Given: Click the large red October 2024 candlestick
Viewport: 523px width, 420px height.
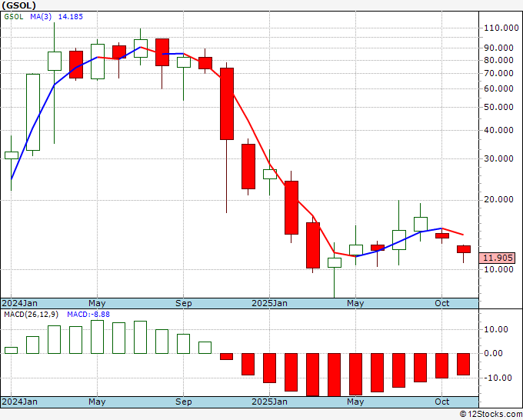Looking at the screenshot, I should (227, 104).
